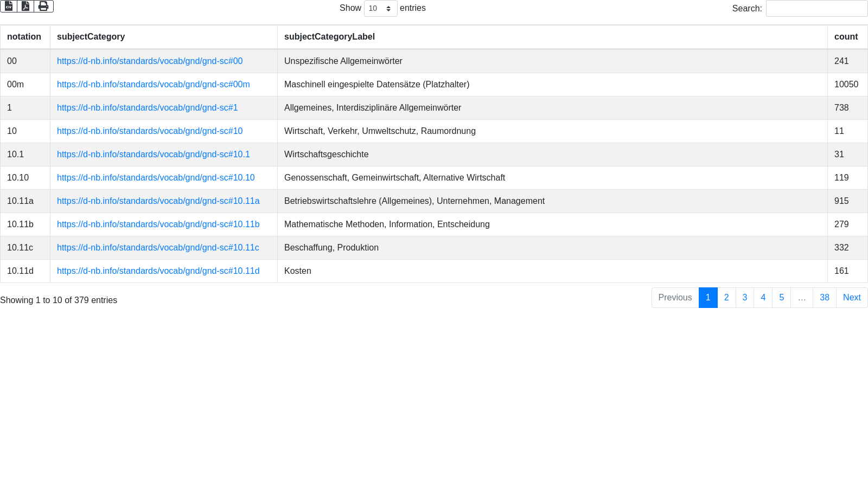Visit the gnd-sc#10.11d link
The image size is (868, 488).
coord(158,271)
